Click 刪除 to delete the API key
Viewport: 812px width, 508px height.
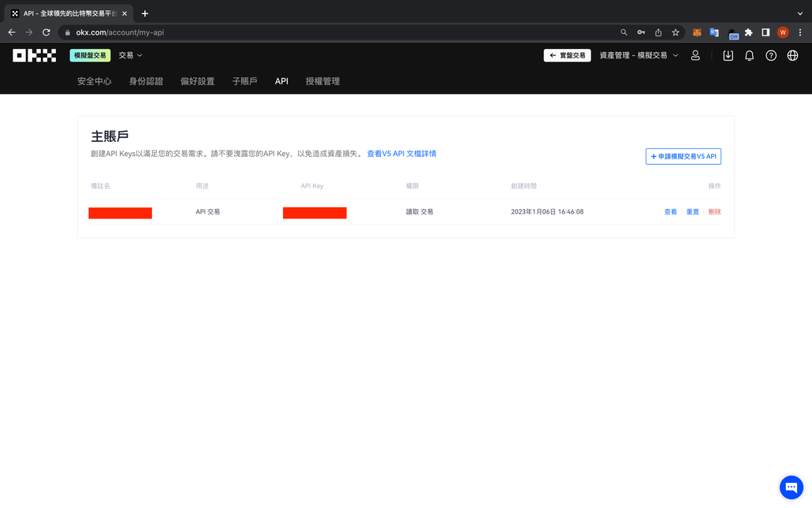(x=715, y=212)
